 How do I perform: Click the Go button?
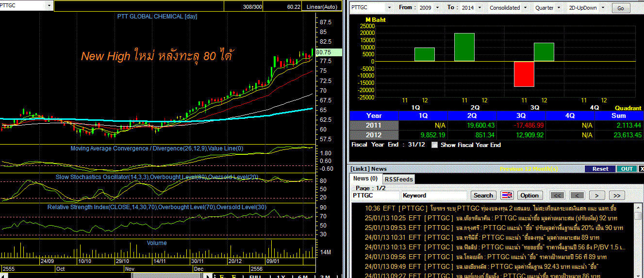pos(621,8)
